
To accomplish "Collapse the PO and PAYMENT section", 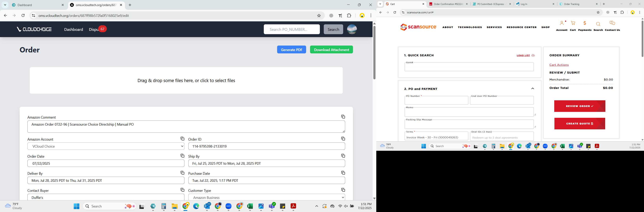I will 532,89.
